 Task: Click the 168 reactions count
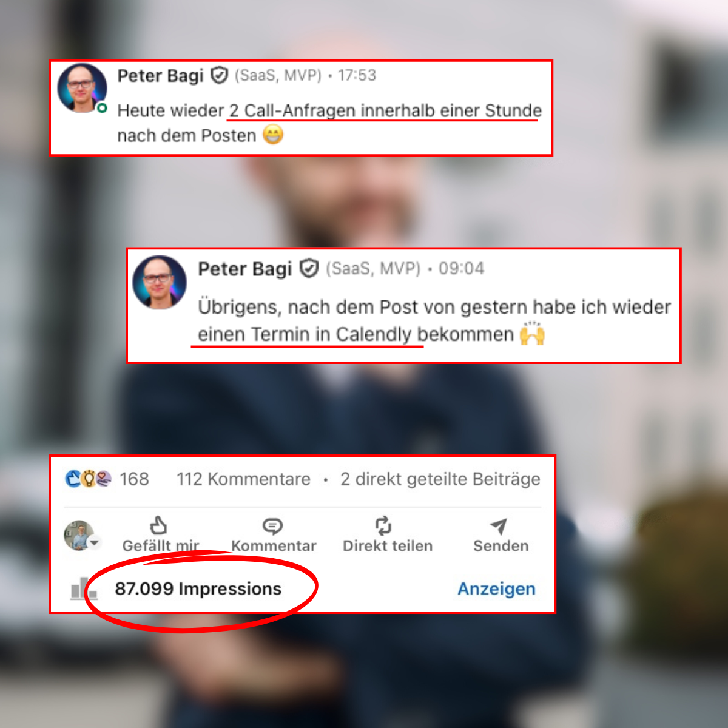click(134, 479)
